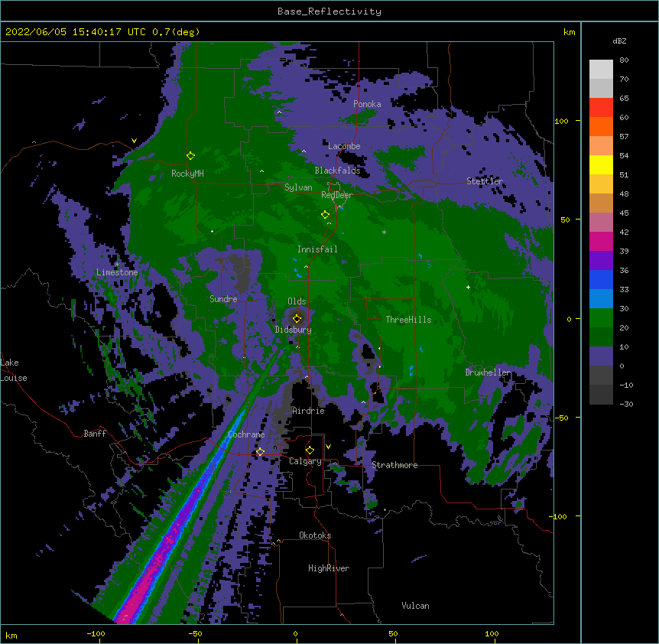This screenshot has width=659, height=644.
Task: Click the Calgary city label
Action: tap(305, 461)
